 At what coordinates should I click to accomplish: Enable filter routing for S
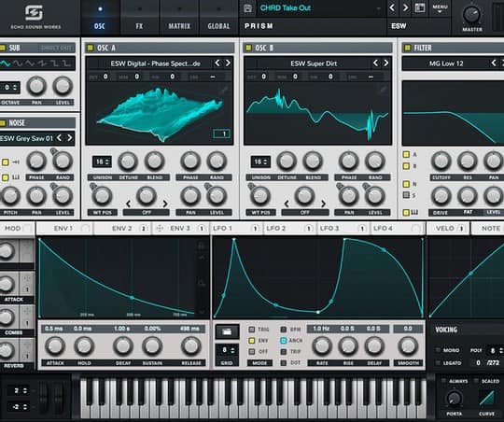(x=406, y=195)
